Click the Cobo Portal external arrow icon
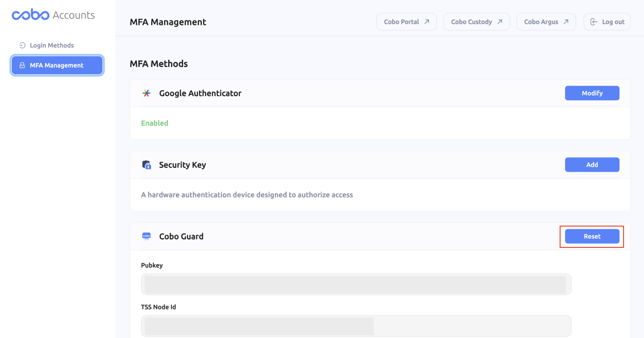The height and width of the screenshot is (338, 644). click(x=427, y=22)
